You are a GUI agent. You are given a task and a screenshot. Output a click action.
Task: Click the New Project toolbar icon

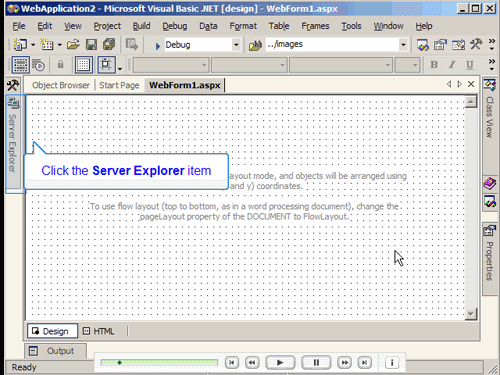[20, 44]
